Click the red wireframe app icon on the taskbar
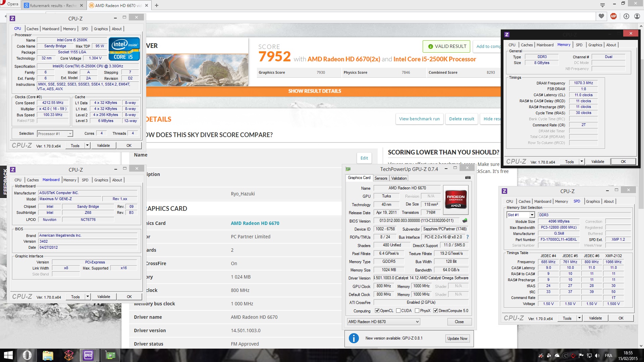This screenshot has height=362, width=644. coord(69,355)
